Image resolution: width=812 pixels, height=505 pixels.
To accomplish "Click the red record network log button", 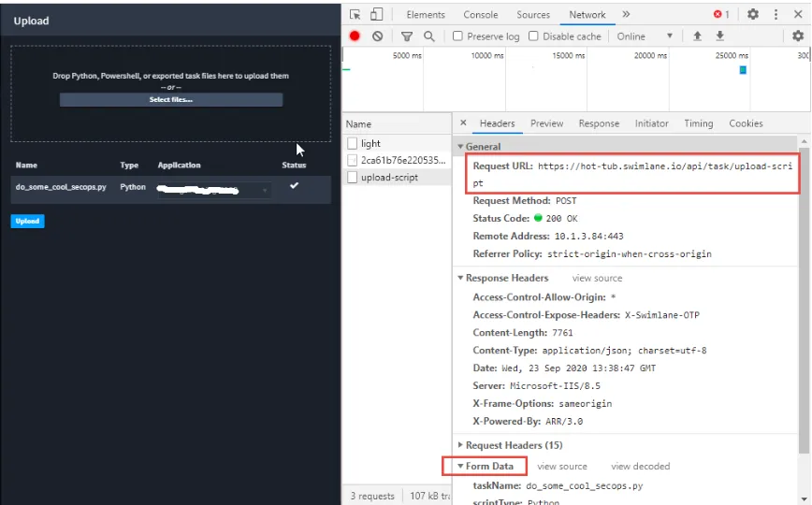I will [x=355, y=36].
